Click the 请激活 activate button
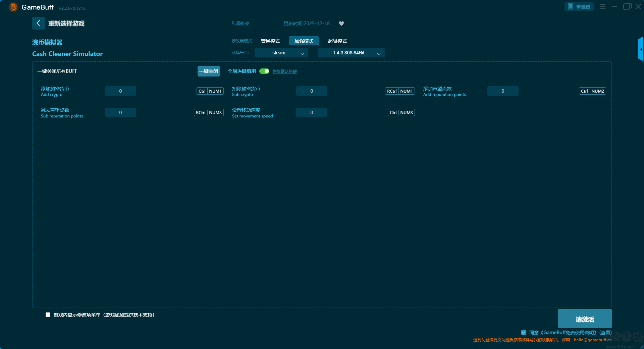 (x=585, y=319)
